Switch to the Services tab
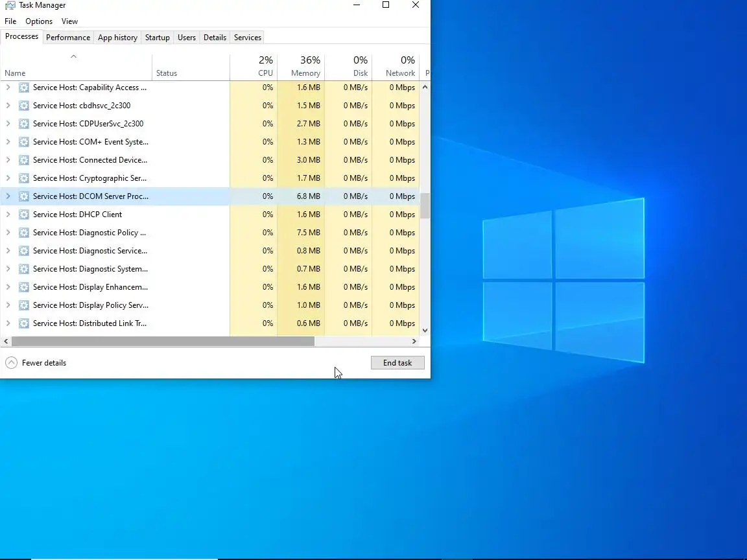 click(x=248, y=38)
